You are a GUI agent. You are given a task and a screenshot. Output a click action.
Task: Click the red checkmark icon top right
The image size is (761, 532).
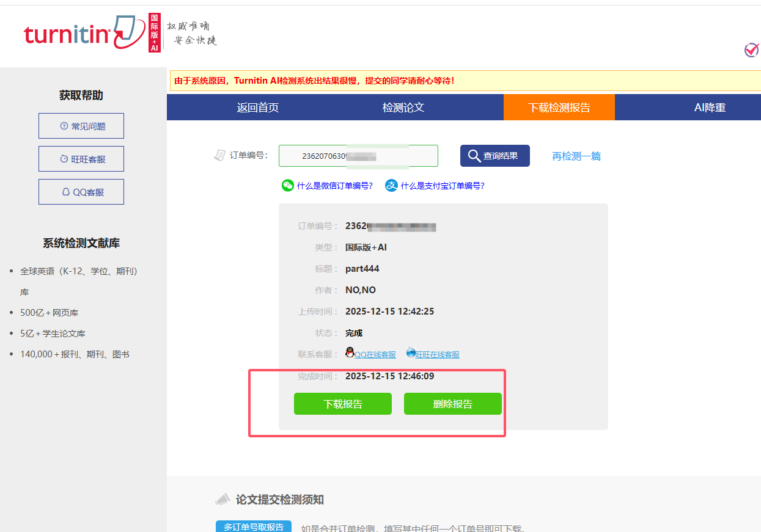(x=752, y=50)
